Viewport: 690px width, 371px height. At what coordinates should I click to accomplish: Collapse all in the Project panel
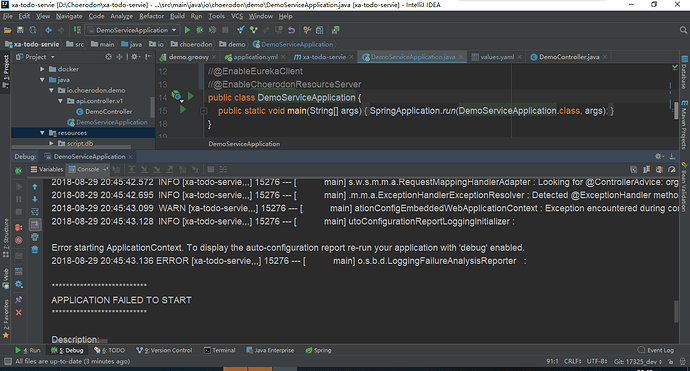point(119,57)
